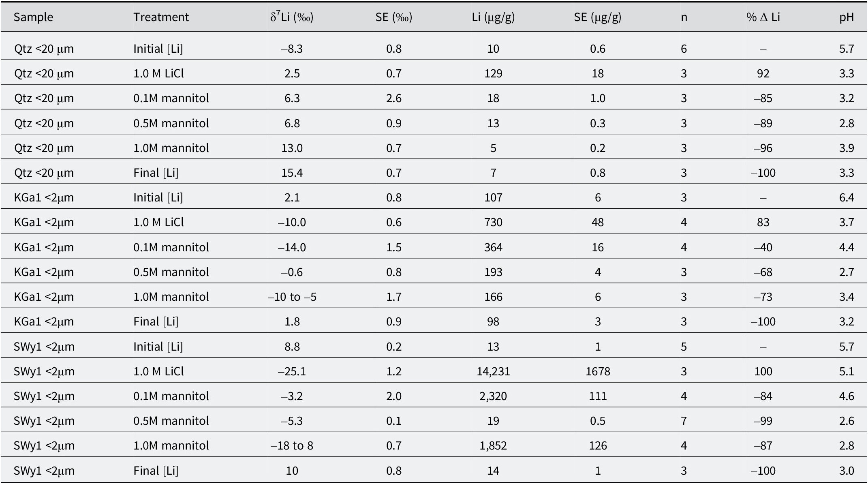Screen dimensions: 868x484
Task: Click the Li value 730 cell
Action: tap(493, 222)
